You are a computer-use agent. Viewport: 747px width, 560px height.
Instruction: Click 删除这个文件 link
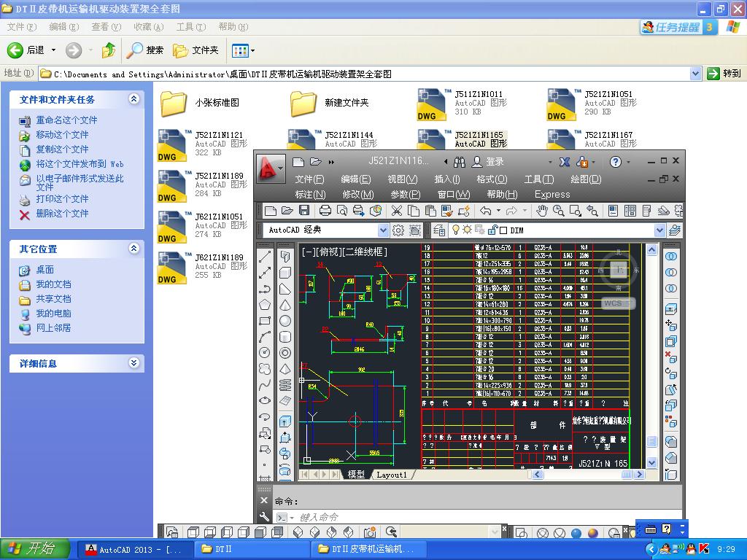click(x=63, y=214)
